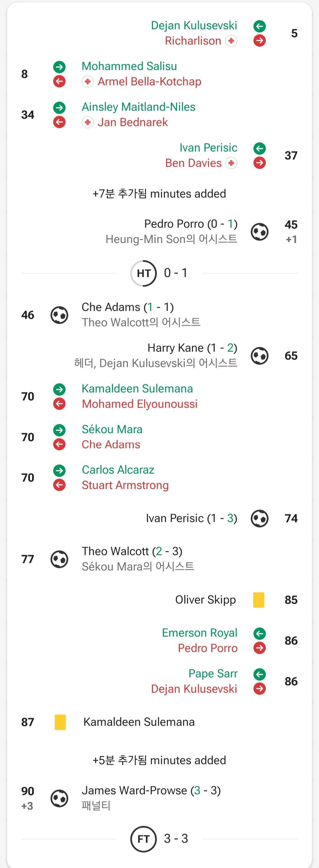The height and width of the screenshot is (868, 319).
Task: Click the red sub-out arrow for Ben Davies
Action: [x=259, y=163]
